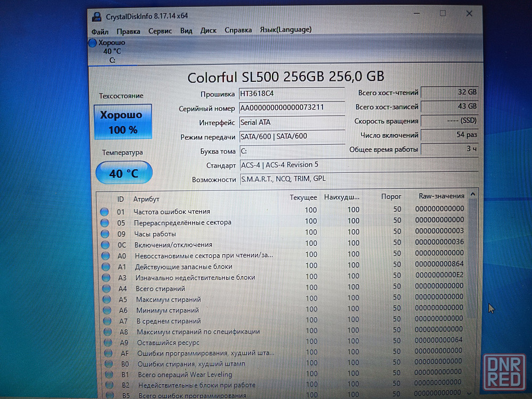
Task: Open the Диск menu
Action: click(x=209, y=30)
